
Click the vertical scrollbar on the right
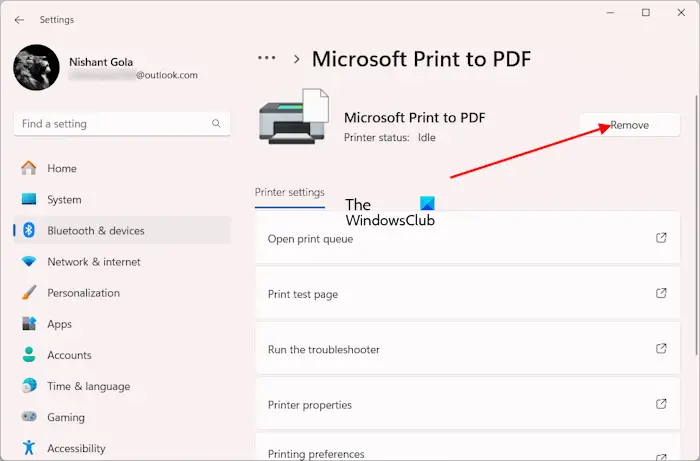[696, 225]
